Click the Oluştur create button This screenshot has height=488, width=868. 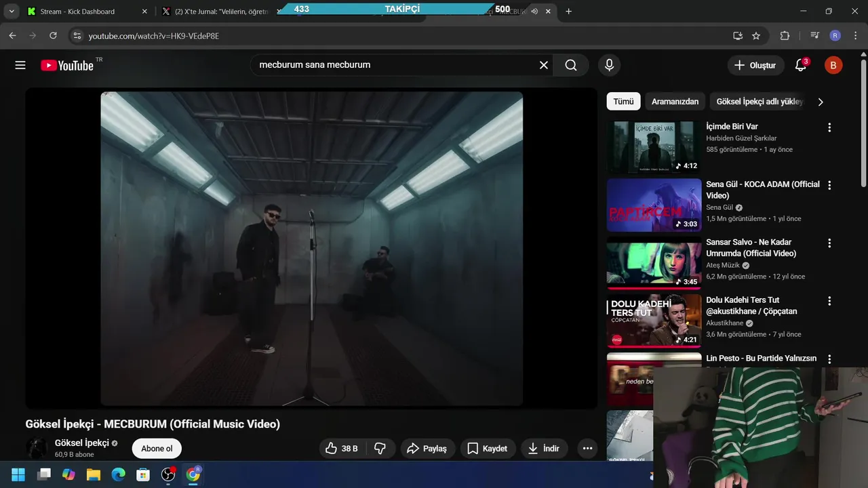pos(755,65)
